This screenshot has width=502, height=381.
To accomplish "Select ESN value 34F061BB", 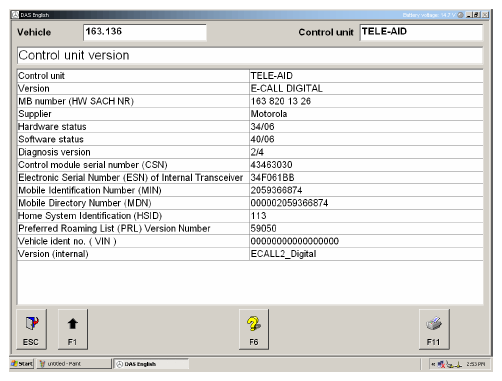I will click(272, 178).
